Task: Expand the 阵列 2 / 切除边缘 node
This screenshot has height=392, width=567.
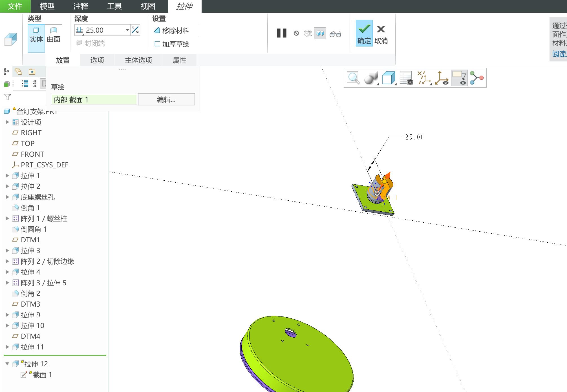Action: pyautogui.click(x=8, y=262)
